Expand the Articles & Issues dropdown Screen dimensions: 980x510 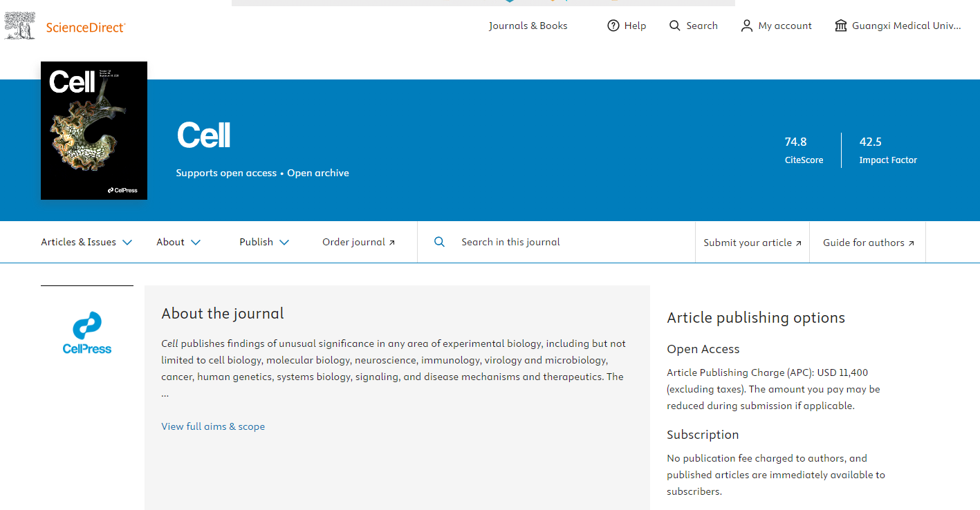86,242
